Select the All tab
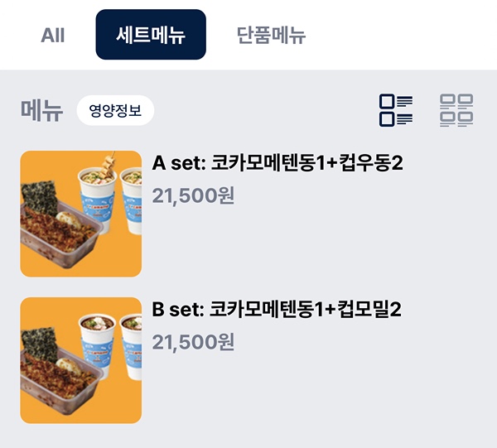This screenshot has height=448, width=497. pyautogui.click(x=53, y=36)
